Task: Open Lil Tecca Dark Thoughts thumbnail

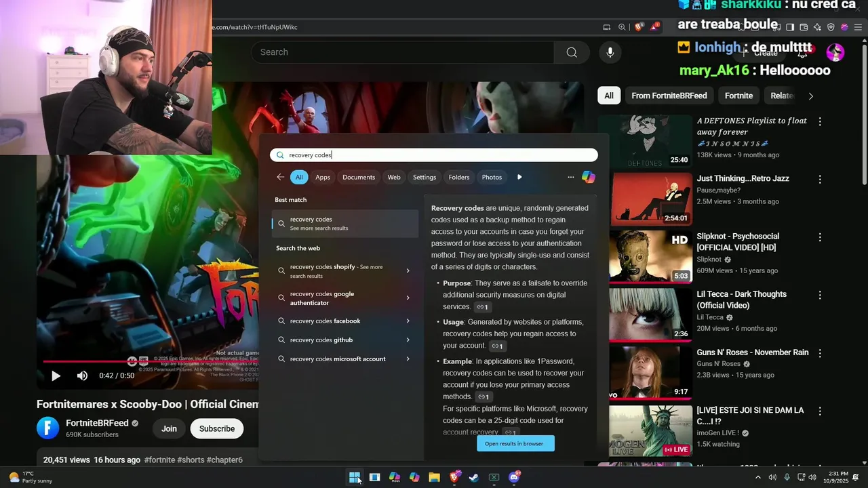Action: (650, 314)
